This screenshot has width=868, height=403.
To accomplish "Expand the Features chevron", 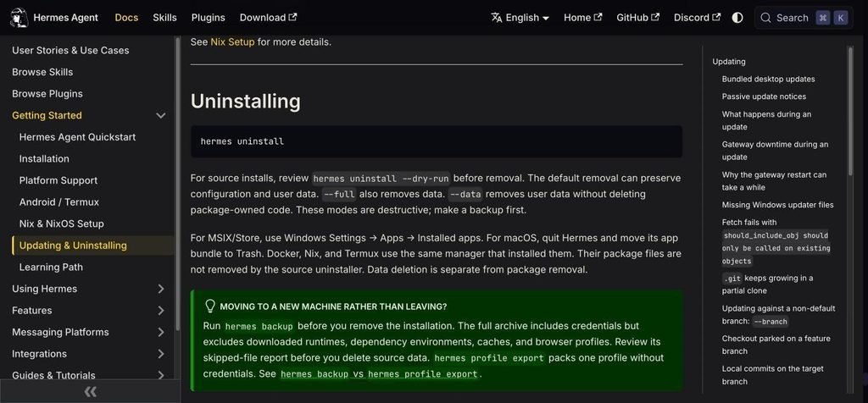I will [x=160, y=311].
